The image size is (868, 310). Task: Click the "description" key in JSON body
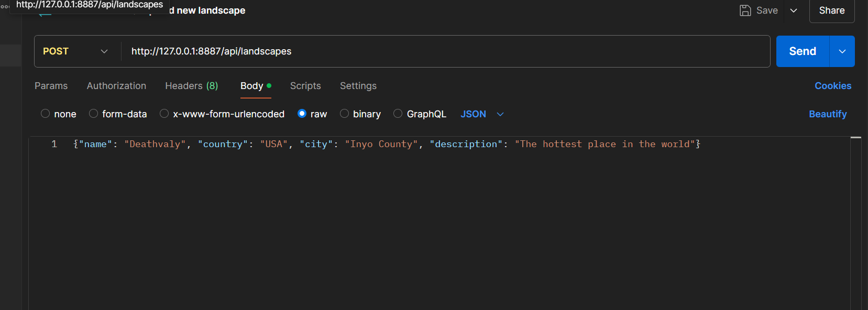466,144
